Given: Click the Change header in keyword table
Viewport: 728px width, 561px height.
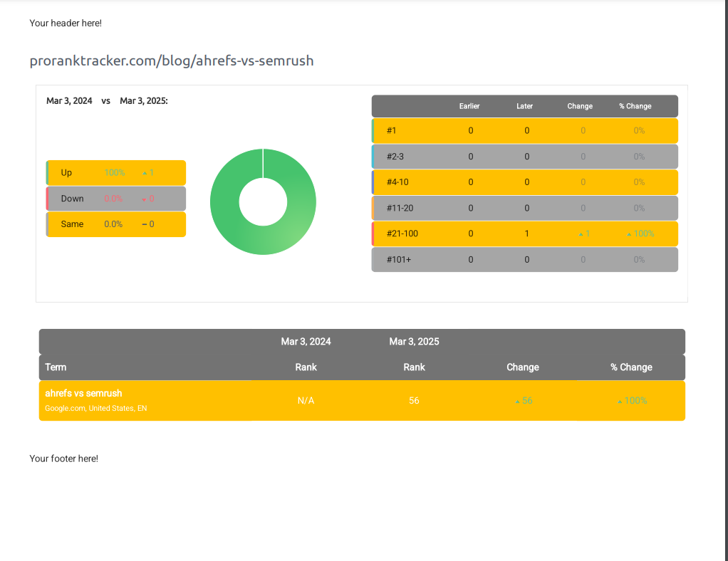Looking at the screenshot, I should pos(523,367).
